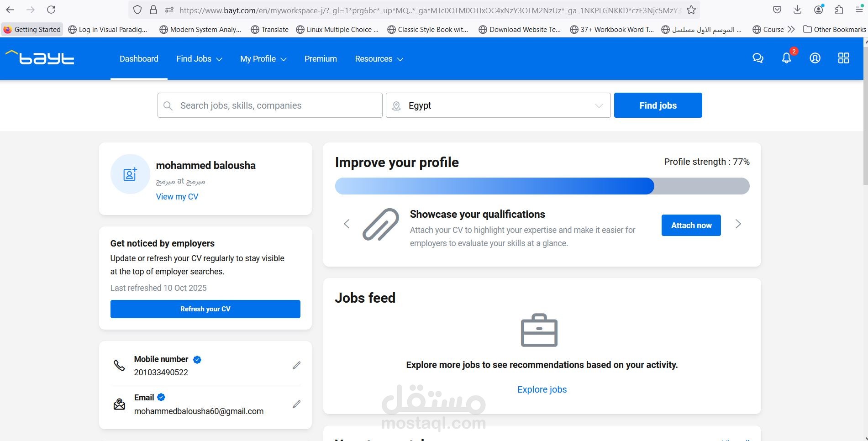Click the browser URL address bar
The image size is (868, 441).
pyautogui.click(x=429, y=10)
